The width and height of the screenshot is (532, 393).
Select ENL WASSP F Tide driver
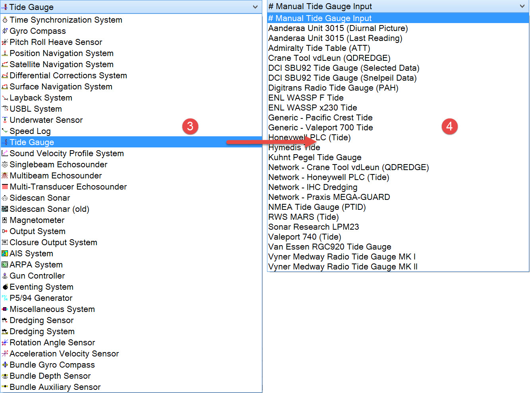click(x=398, y=98)
